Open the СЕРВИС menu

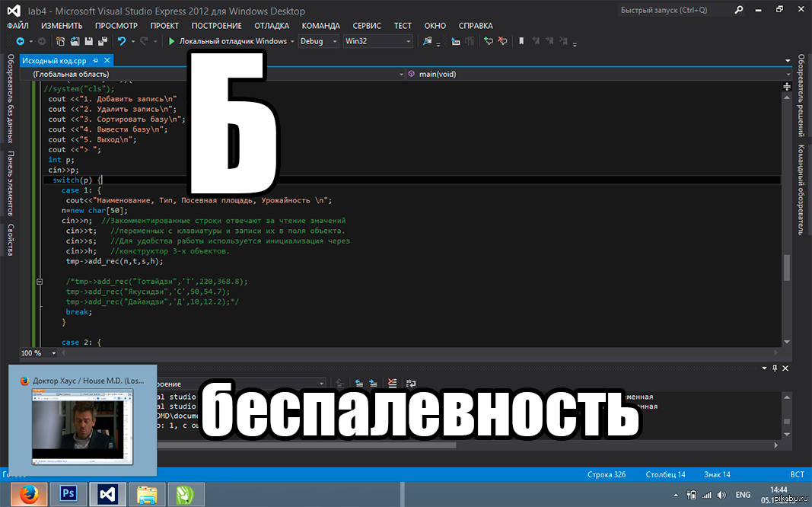367,25
